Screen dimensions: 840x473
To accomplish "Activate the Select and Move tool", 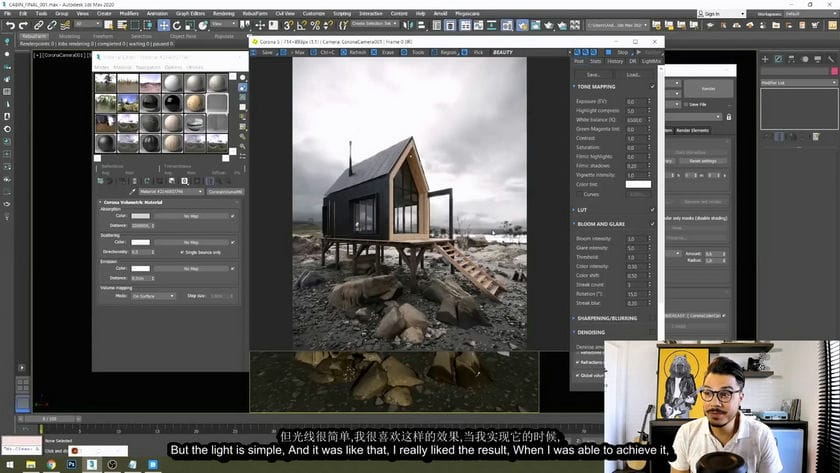I will (x=163, y=25).
